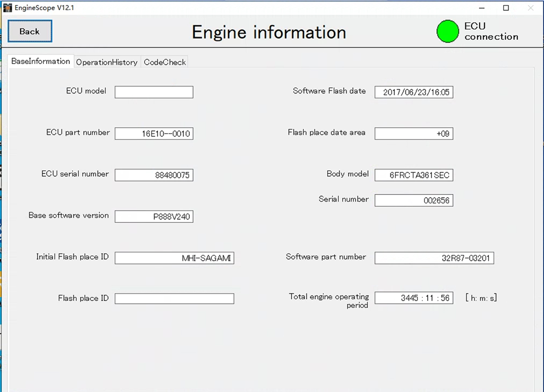Select the BaseInformation tab
The width and height of the screenshot is (544, 392).
pyautogui.click(x=41, y=61)
